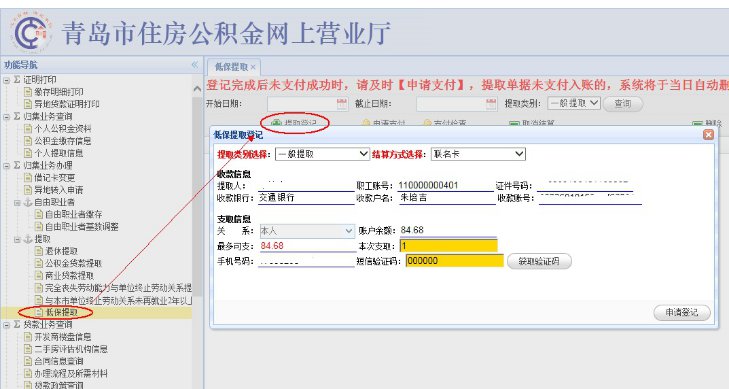Click the 手机号码 field

tap(306, 262)
